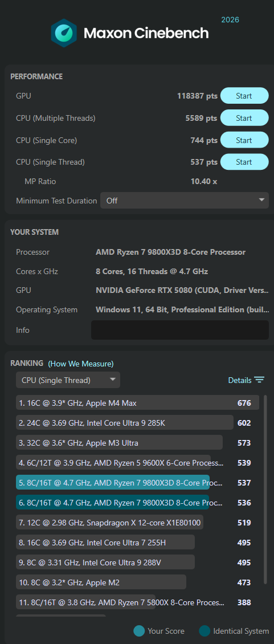The width and height of the screenshot is (274, 644).
Task: Click the Identical System legend circle
Action: click(205, 631)
